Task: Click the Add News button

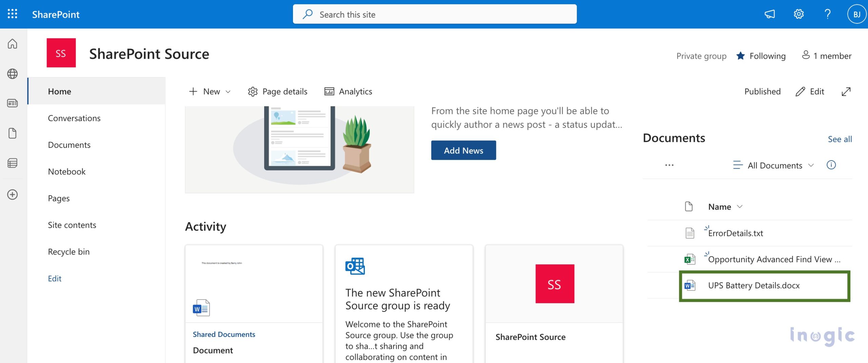Action: coord(463,150)
